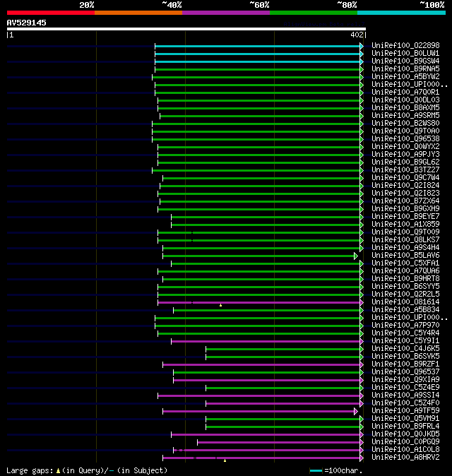The width and height of the screenshot is (452, 476).
Task: Select the UniRef100_Q9T009 label
Action: (x=405, y=232)
